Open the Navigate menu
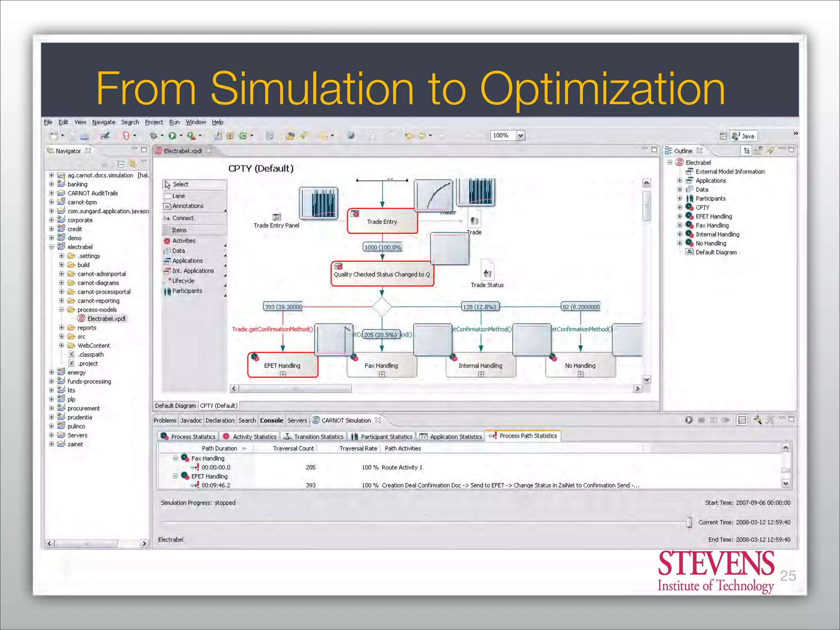The width and height of the screenshot is (840, 630). coord(104,122)
